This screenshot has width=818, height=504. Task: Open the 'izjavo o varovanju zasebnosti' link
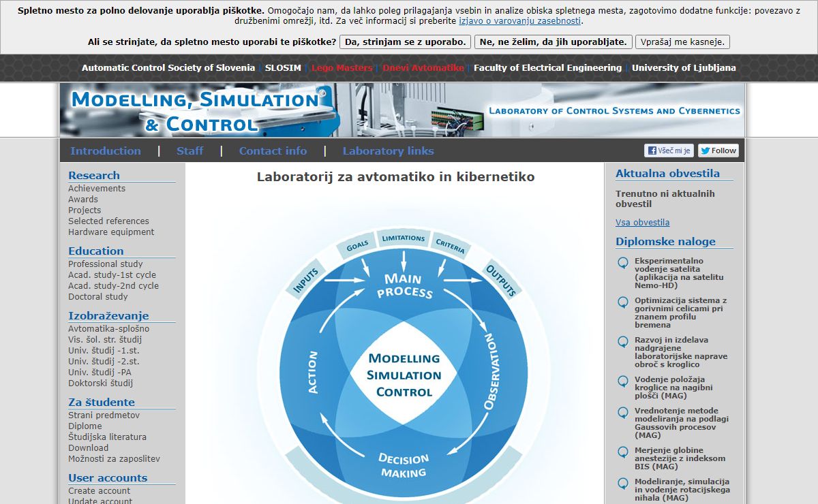pyautogui.click(x=519, y=21)
